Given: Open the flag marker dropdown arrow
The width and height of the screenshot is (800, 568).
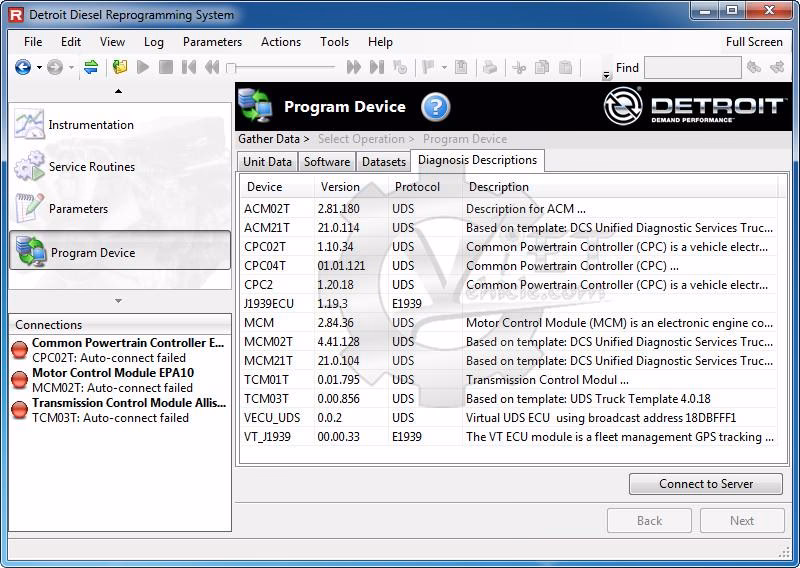Looking at the screenshot, I should coord(444,67).
